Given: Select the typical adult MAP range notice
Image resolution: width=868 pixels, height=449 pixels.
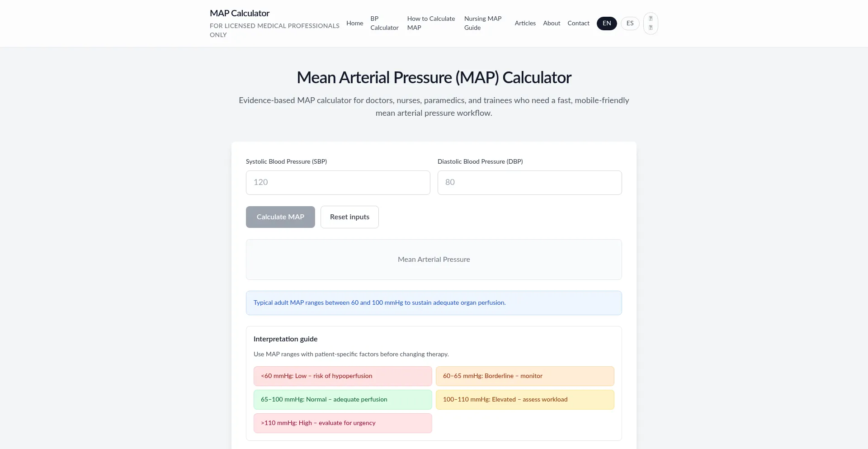Looking at the screenshot, I should [434, 302].
